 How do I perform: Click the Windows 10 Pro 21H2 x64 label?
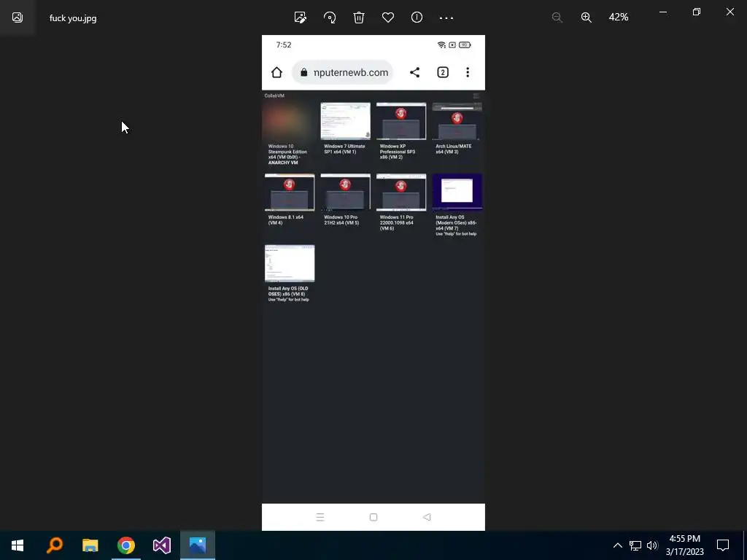click(341, 220)
